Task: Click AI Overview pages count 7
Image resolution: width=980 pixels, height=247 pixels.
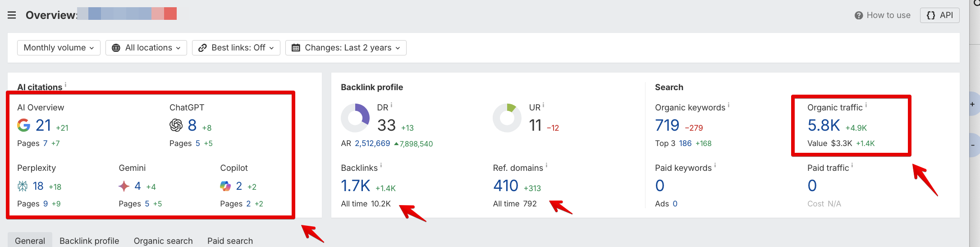Action: [x=45, y=143]
